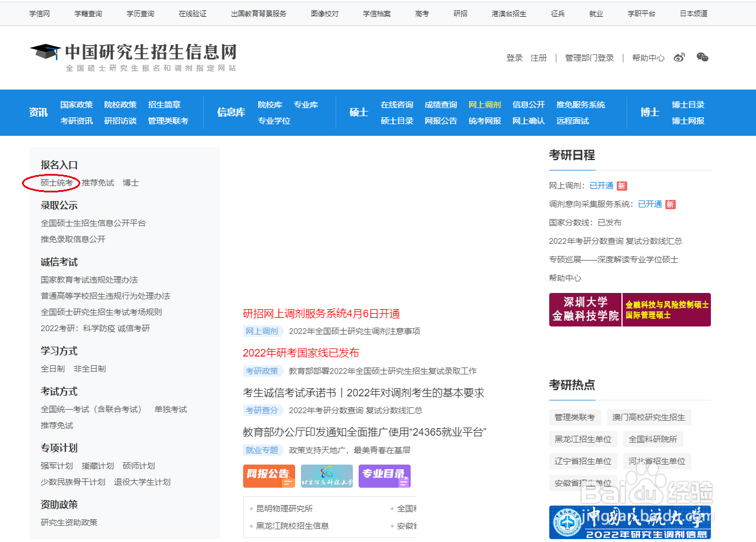The image size is (756, 542).
Task: Open the 博士 navigation section
Action: 649,112
